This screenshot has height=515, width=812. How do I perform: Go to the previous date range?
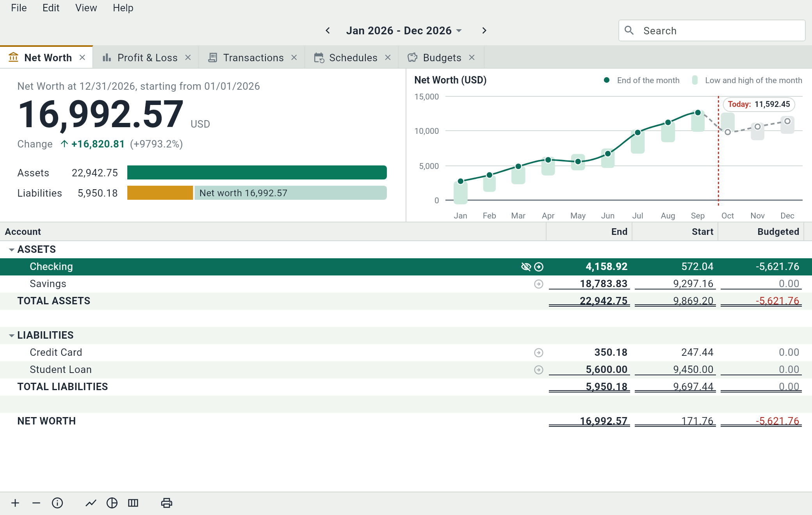(x=328, y=30)
